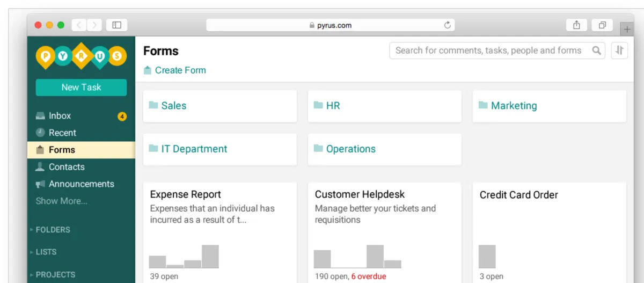The height and width of the screenshot is (283, 644).
Task: Reload the page with refresh icon
Action: pos(448,25)
